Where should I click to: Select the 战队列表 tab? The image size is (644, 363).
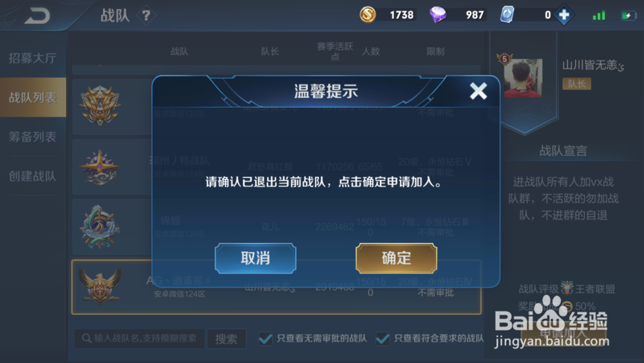pyautogui.click(x=33, y=97)
